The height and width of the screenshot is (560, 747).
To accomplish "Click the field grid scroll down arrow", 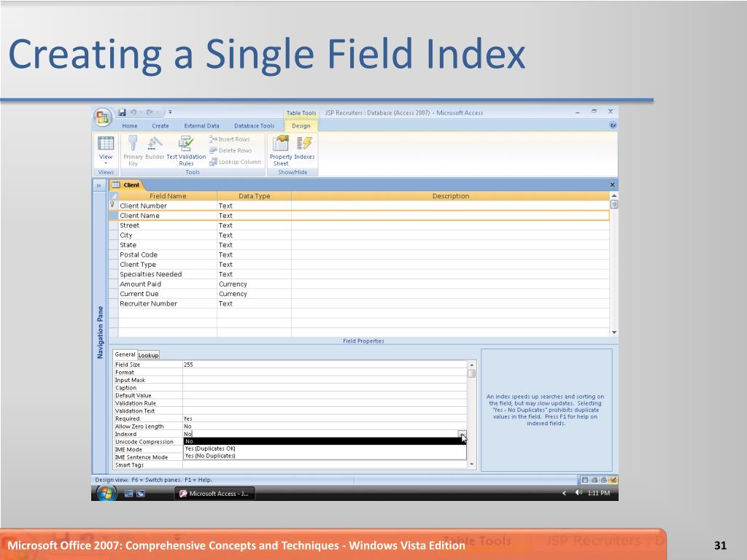I will point(614,332).
